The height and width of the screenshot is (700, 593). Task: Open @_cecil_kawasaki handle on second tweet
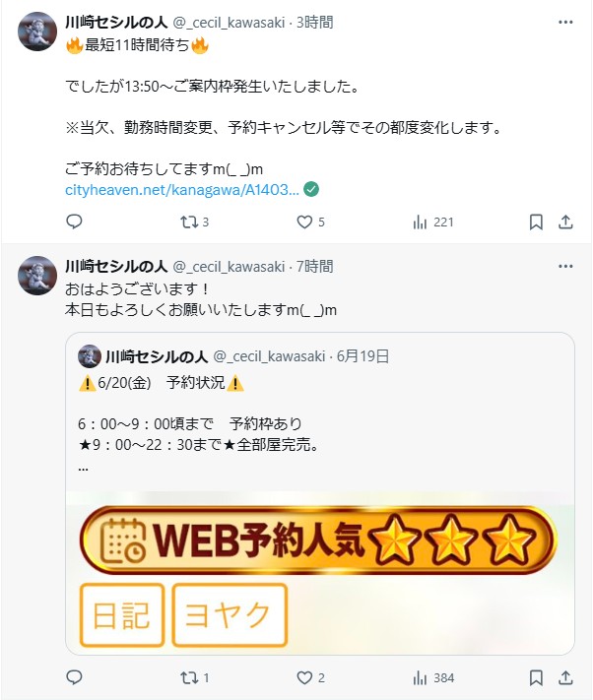point(229,267)
